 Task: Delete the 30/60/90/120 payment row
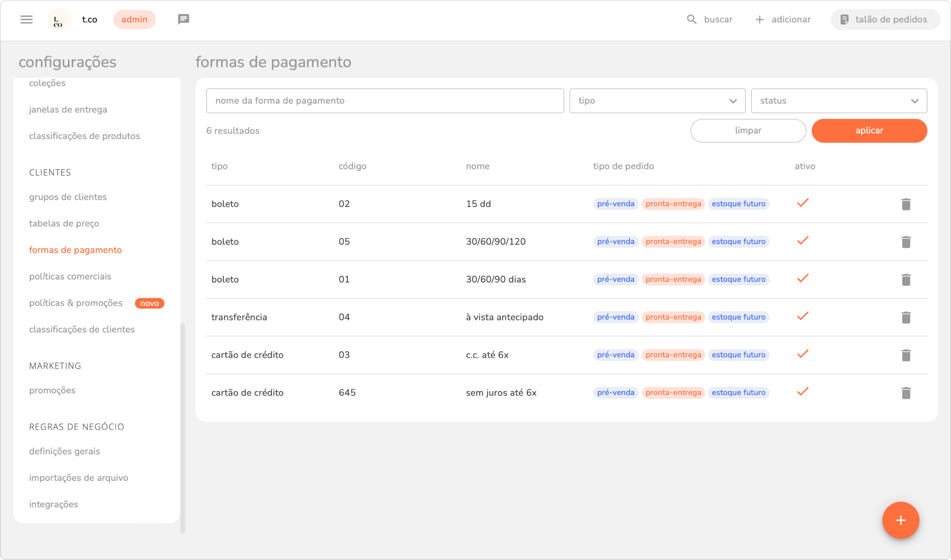click(906, 242)
